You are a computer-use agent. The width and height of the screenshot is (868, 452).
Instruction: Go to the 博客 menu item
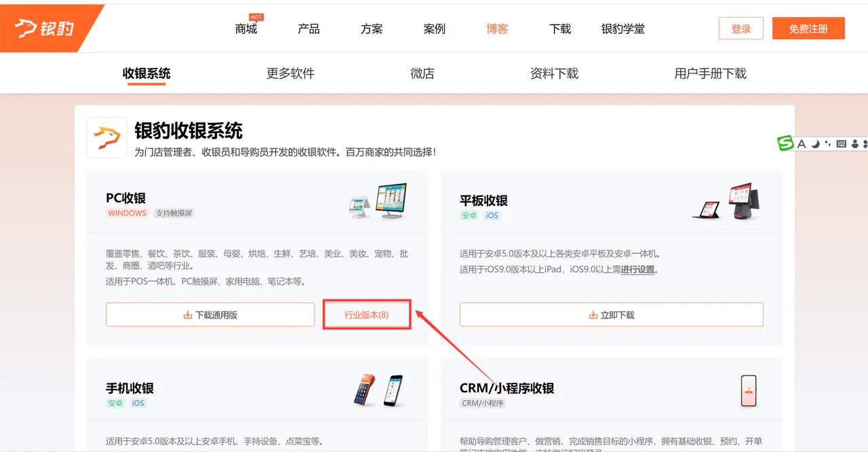coord(497,29)
